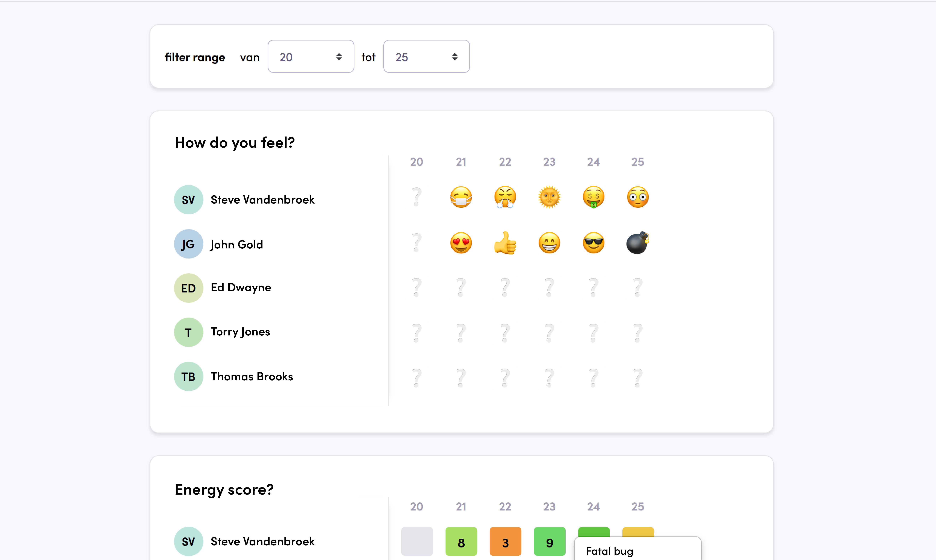Click the name 'Thomas Brooks'
936x560 pixels.
click(x=252, y=376)
